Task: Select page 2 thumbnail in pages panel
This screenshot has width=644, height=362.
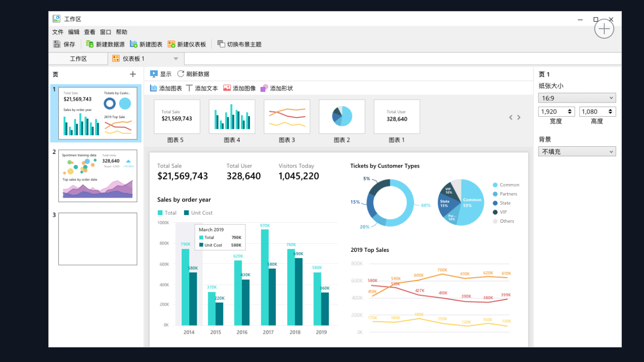Action: coord(98,176)
